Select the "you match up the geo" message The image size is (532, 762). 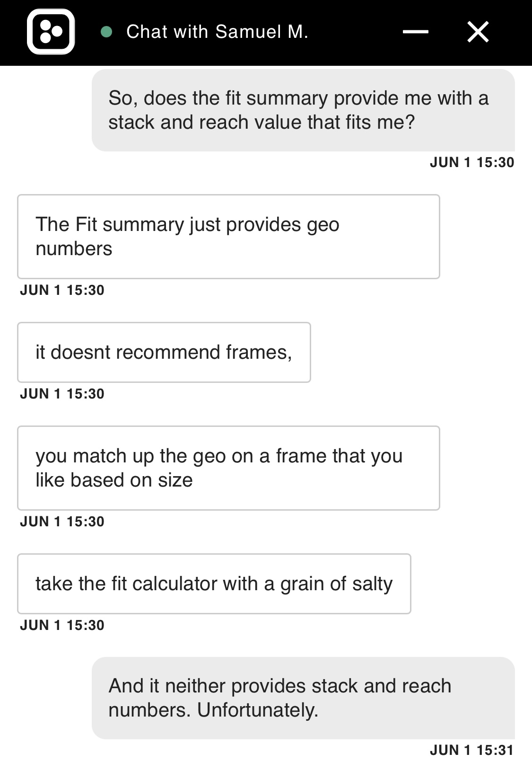(x=228, y=468)
